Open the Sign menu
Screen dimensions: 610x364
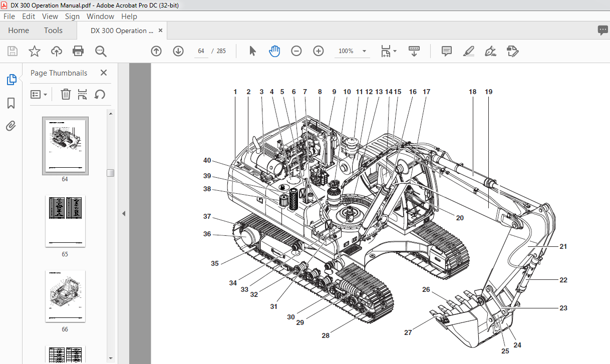[72, 17]
